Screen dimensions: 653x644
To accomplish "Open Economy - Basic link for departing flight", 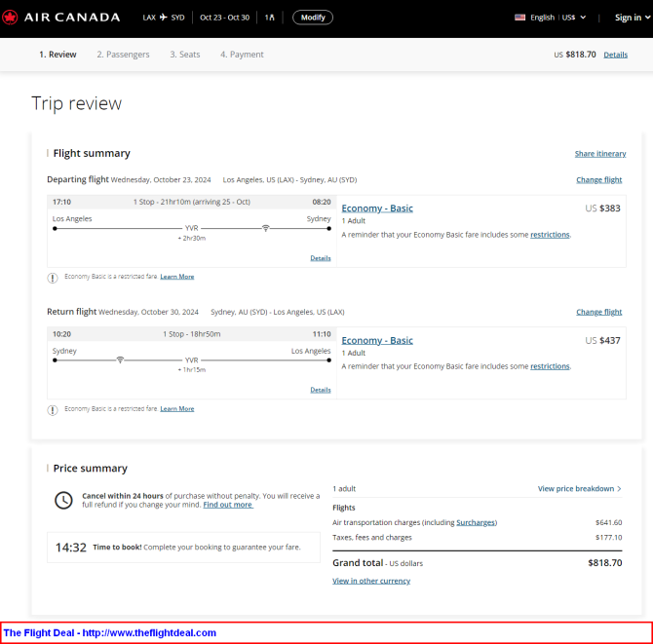I will tap(377, 208).
